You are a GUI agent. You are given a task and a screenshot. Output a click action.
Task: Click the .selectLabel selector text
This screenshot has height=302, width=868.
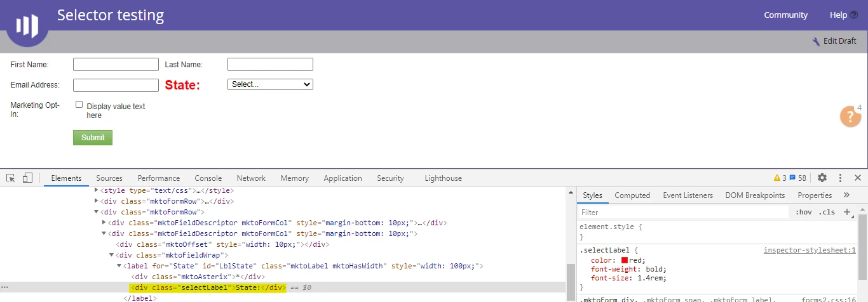[605, 251]
